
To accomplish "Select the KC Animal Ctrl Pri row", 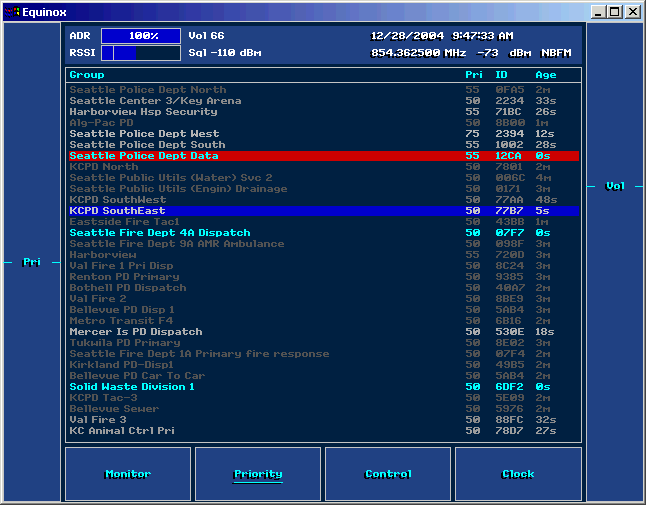I will (324, 430).
